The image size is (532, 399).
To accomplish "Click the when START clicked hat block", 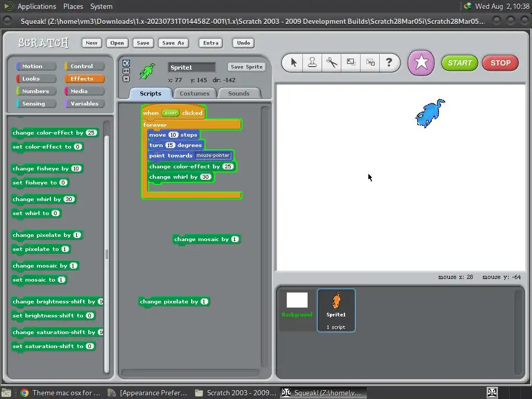I will click(173, 113).
